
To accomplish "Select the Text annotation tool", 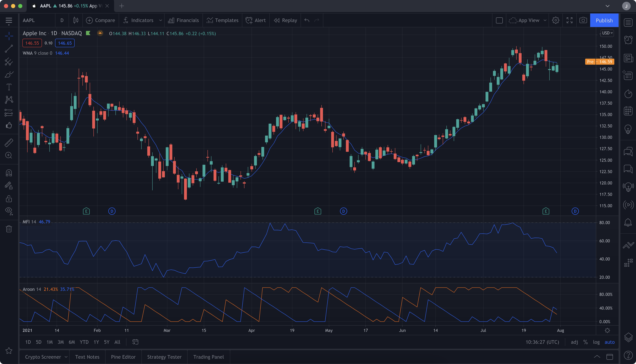I will point(9,87).
